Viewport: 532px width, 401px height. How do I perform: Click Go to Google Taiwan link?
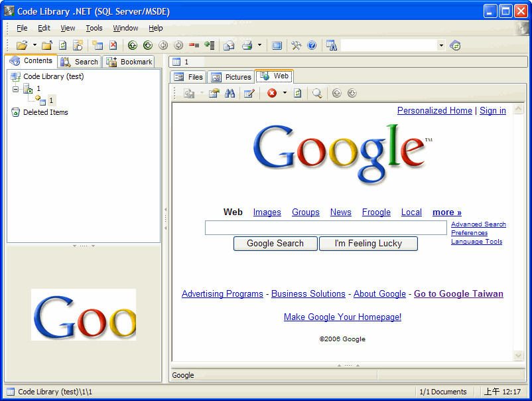pos(458,293)
